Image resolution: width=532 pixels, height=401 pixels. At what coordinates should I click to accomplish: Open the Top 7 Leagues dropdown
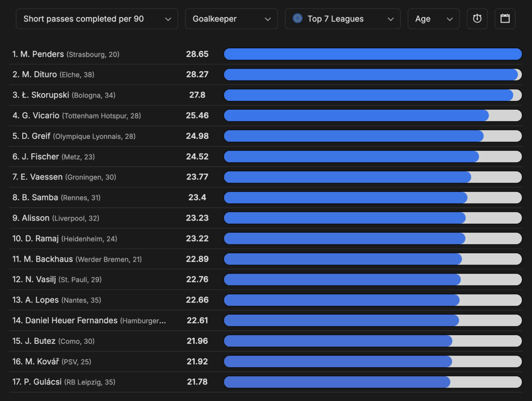click(342, 19)
